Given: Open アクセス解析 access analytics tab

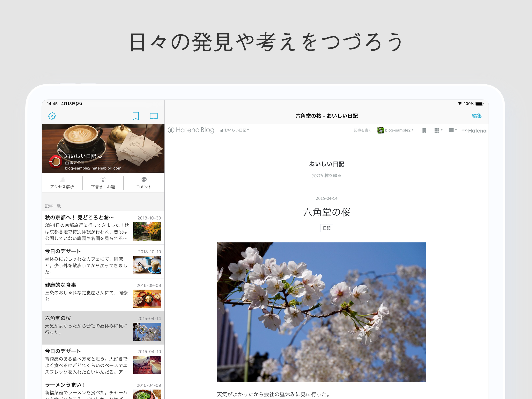Looking at the screenshot, I should tap(62, 183).
